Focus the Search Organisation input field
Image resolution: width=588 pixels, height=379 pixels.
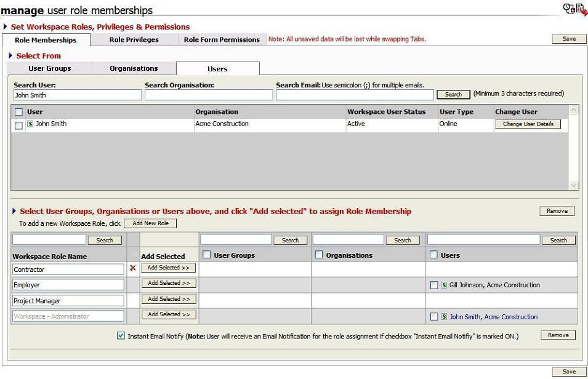click(209, 95)
